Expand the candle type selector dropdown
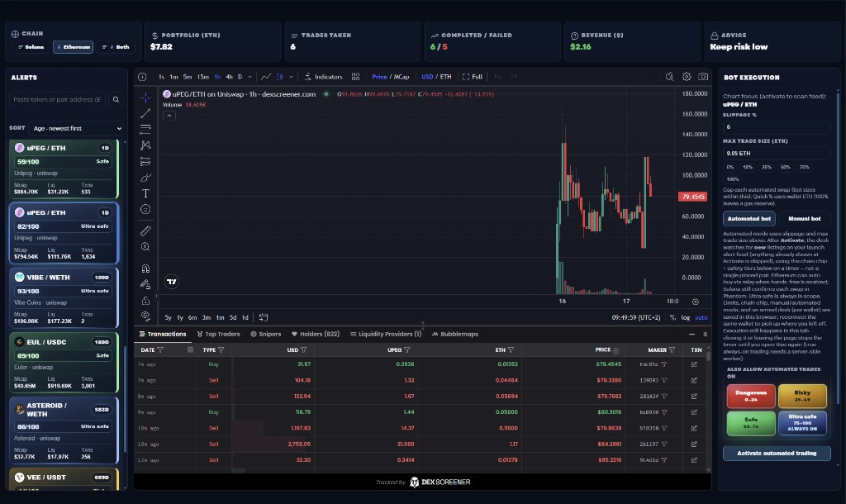Screen dimensions: 846x504 [291, 77]
